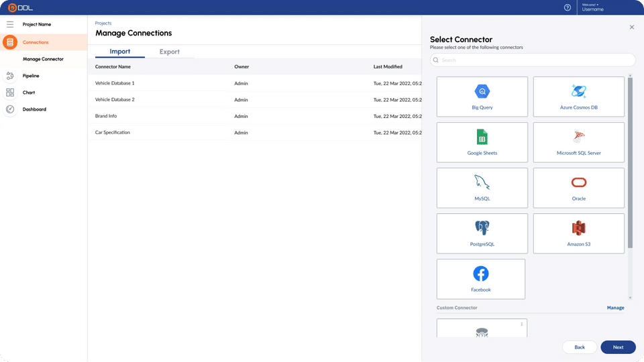Image resolution: width=644 pixels, height=362 pixels.
Task: Select the Amazon S3 connector
Action: 578,233
